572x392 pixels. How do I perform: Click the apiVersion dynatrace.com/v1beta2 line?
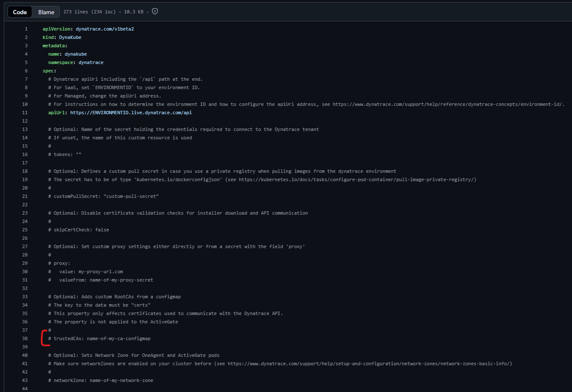pos(88,29)
